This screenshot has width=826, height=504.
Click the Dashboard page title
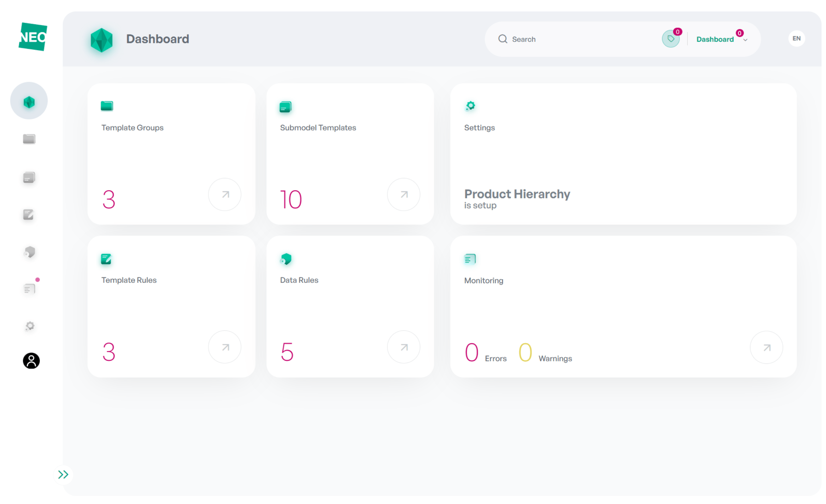tap(158, 39)
